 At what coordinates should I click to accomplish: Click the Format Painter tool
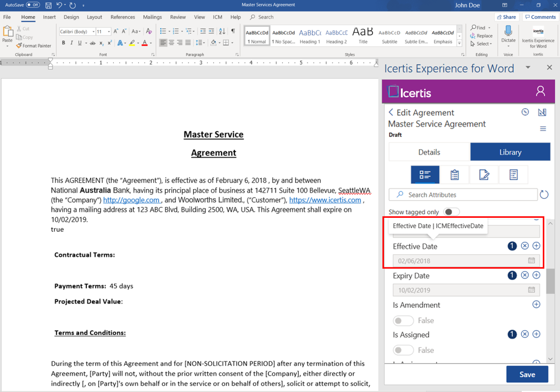click(x=34, y=45)
